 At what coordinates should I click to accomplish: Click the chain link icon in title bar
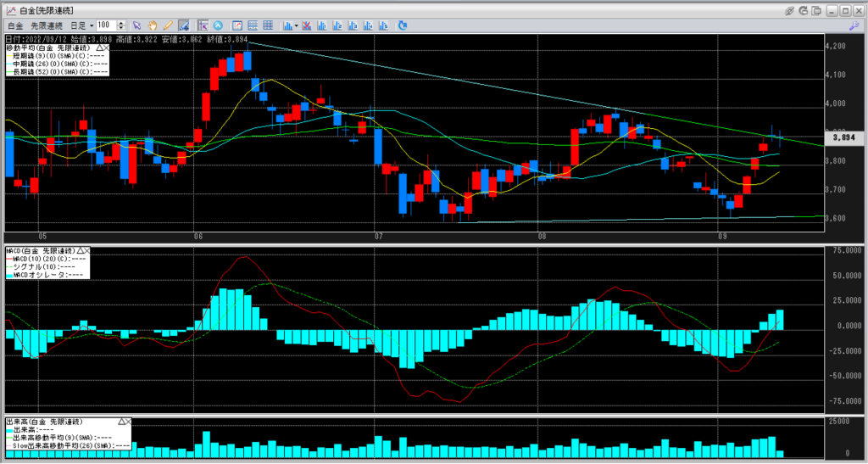(x=789, y=10)
